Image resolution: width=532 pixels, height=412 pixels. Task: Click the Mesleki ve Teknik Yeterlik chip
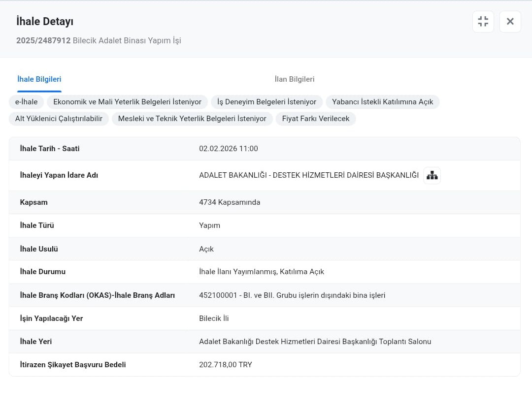[x=192, y=119]
